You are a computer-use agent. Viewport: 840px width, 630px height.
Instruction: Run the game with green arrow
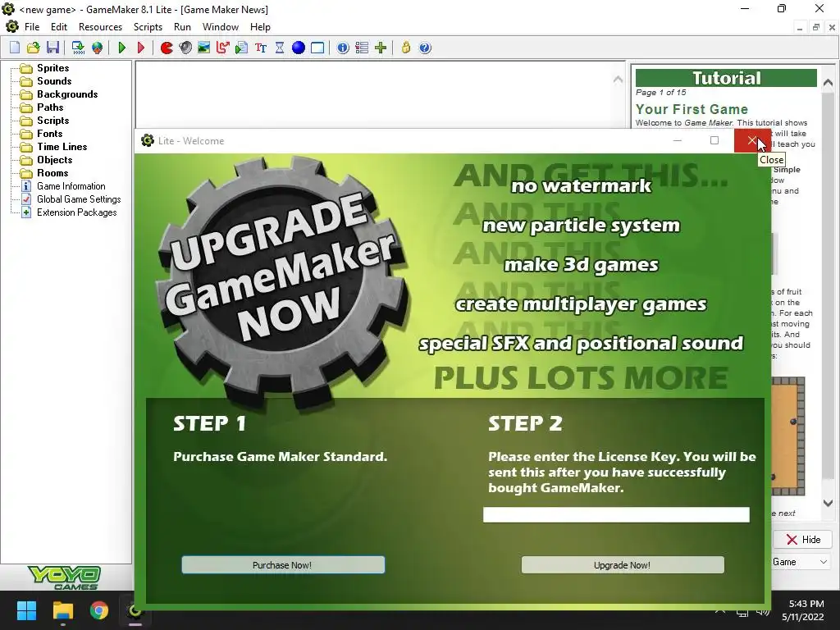[x=122, y=48]
